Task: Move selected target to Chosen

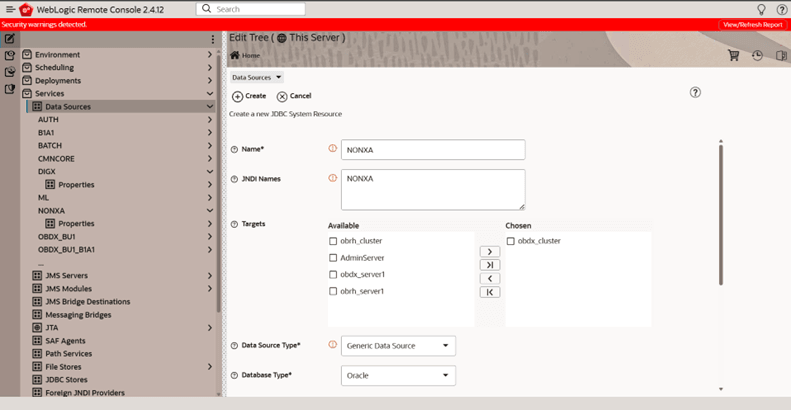Action: [490, 251]
